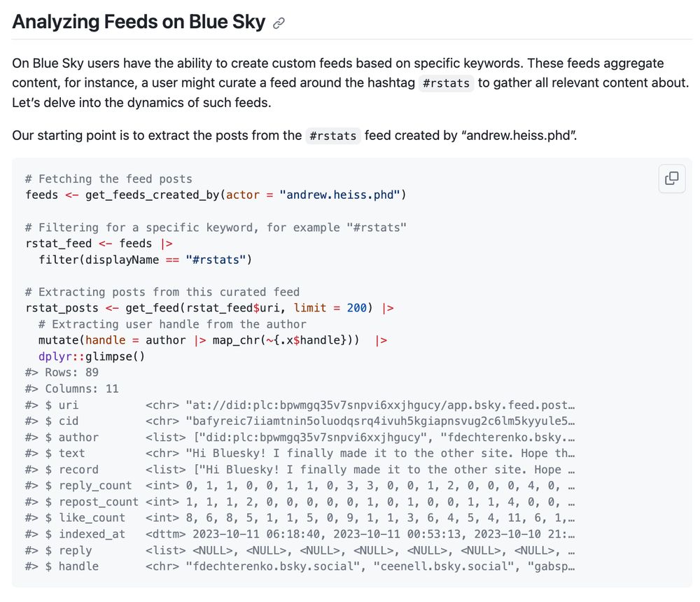Click the $ indexed_at timestamp row
The height and width of the screenshot is (602, 700).
point(300,534)
